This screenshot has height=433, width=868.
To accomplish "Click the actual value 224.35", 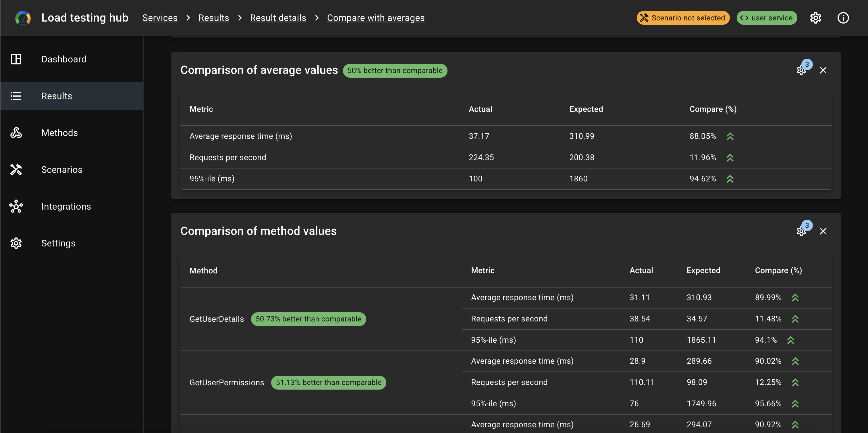I will [481, 157].
